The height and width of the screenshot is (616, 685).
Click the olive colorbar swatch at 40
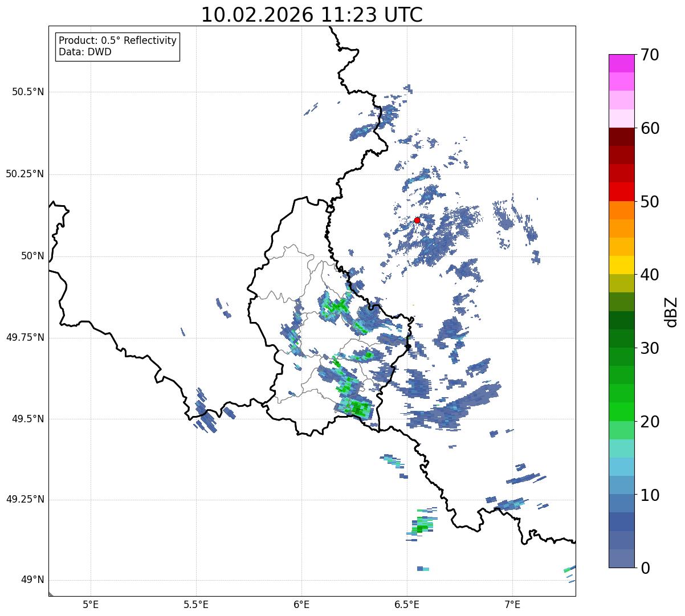tap(622, 284)
